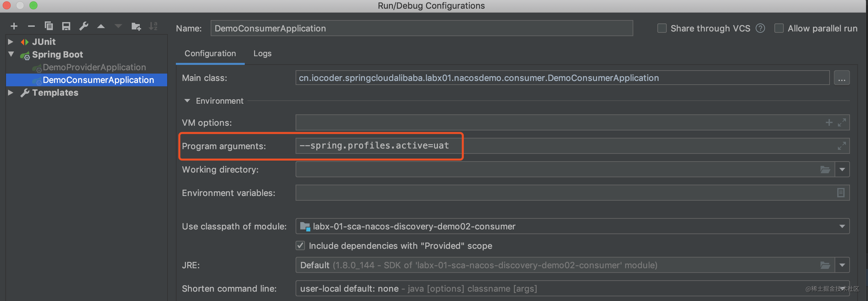This screenshot has height=301, width=868.
Task: Click the Name input field
Action: 422,28
